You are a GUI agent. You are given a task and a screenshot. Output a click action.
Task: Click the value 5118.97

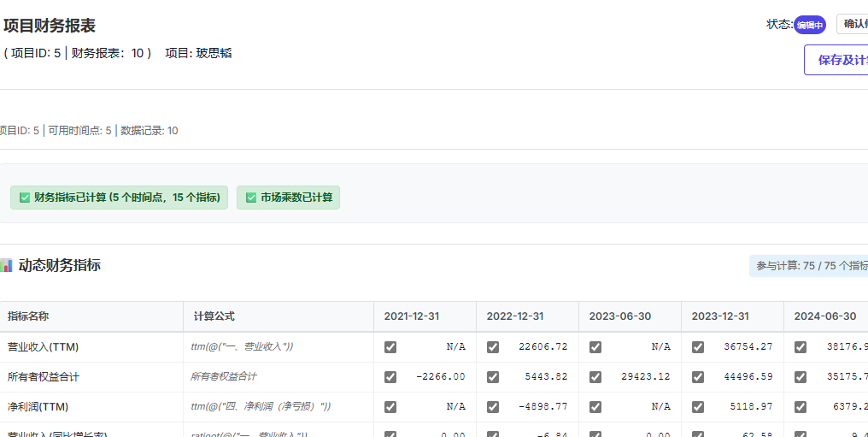pyautogui.click(x=751, y=406)
